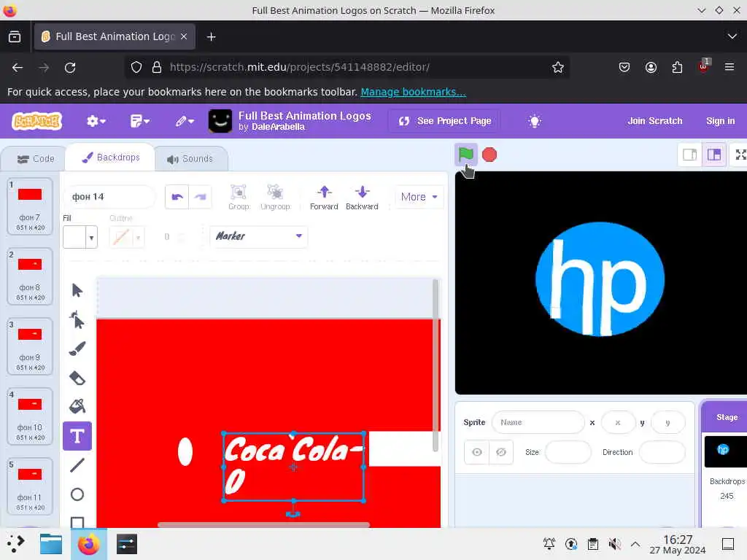List all tabs dropdown arrow
Screen dimensions: 747x560
(732, 36)
